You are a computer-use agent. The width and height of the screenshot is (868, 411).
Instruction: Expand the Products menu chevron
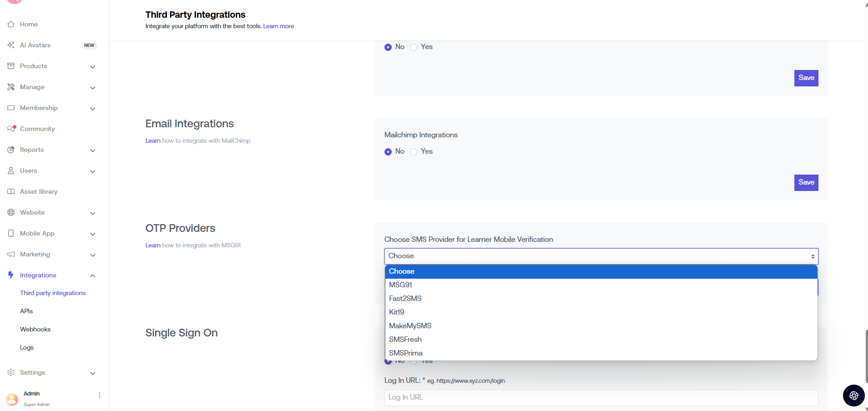tap(93, 67)
